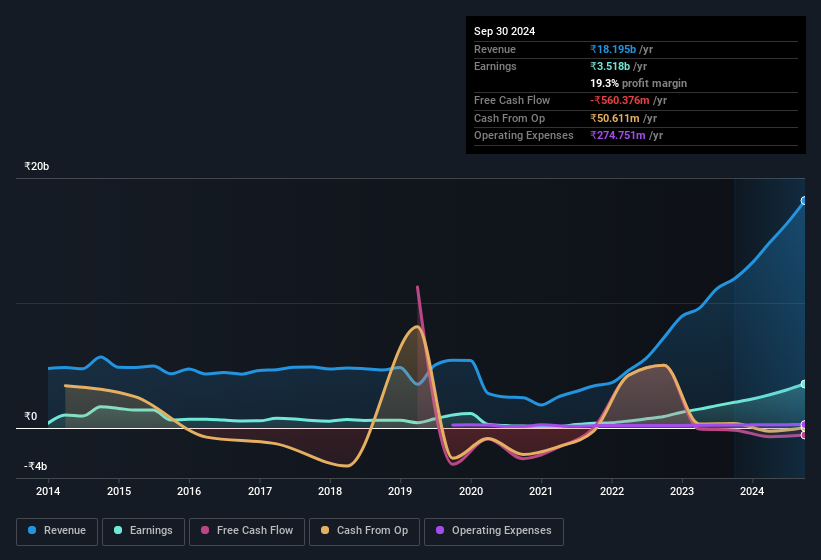
Task: Click the orange Cash From Op trough in 2018
Action: coord(346,465)
